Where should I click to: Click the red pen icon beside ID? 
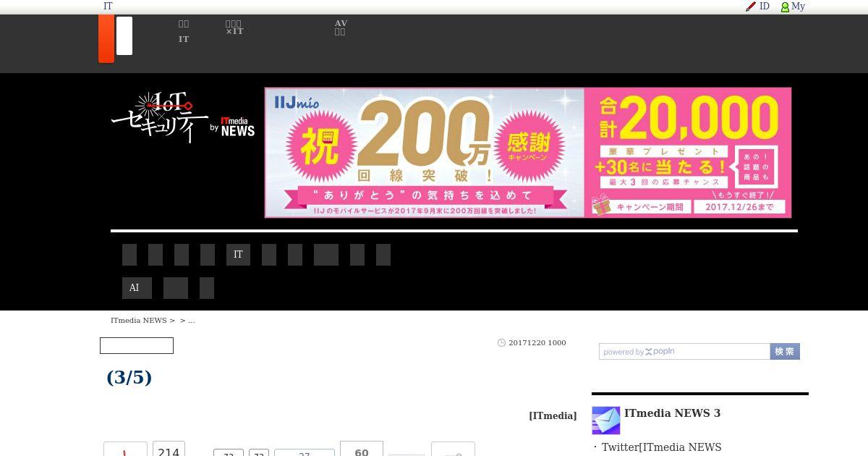pos(751,7)
